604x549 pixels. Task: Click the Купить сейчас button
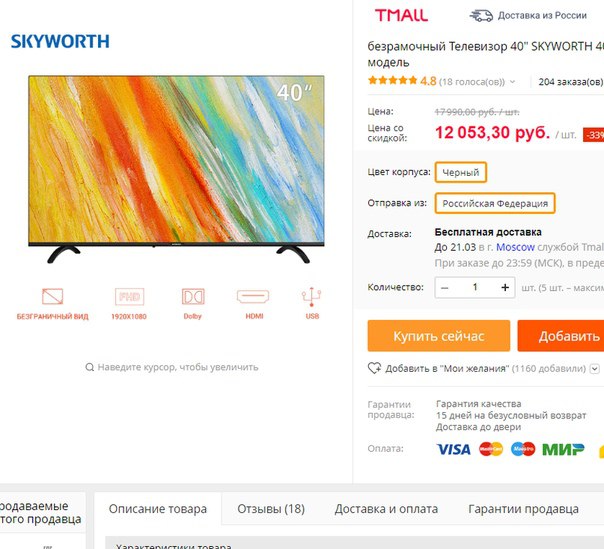point(439,336)
